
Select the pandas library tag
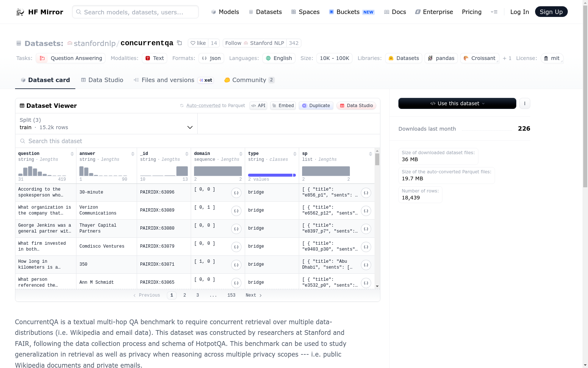(x=441, y=58)
